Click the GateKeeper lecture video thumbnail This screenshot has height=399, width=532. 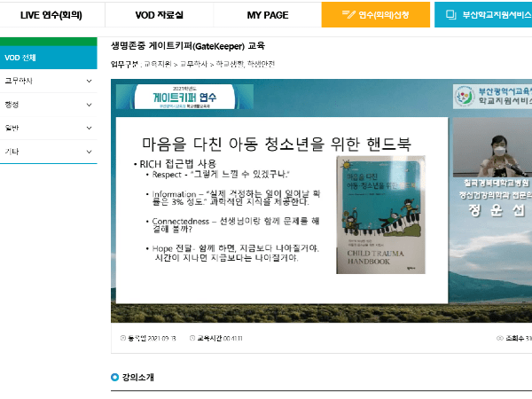tap(319, 202)
